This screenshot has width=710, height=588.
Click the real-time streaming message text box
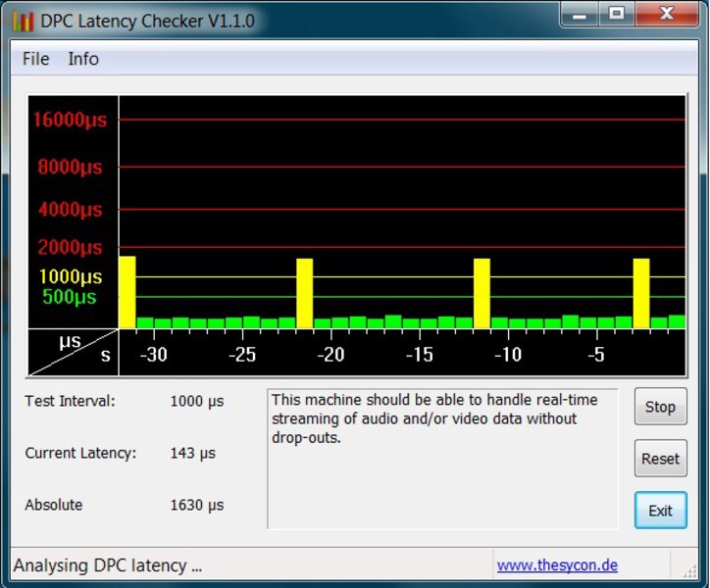tap(442, 459)
